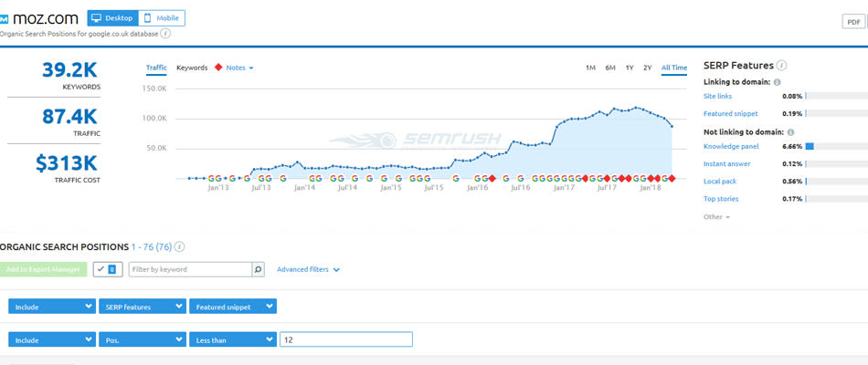Expand the Other SERP features list

coord(716,217)
